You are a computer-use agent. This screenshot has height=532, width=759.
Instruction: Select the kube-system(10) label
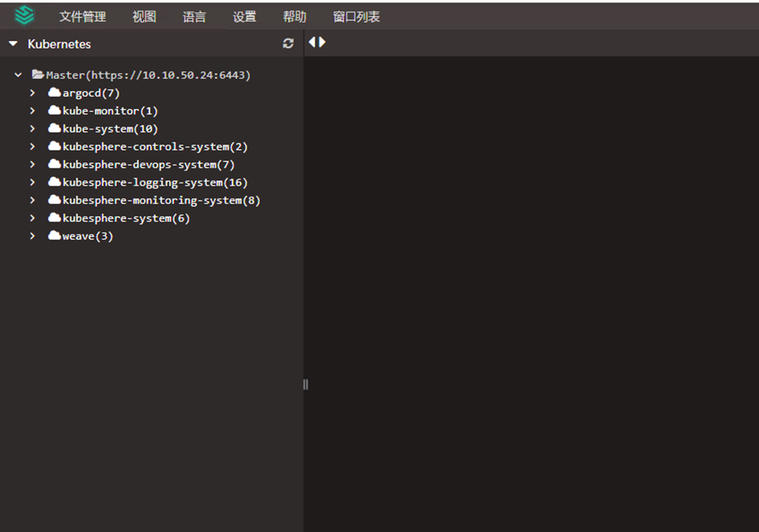[x=110, y=129]
